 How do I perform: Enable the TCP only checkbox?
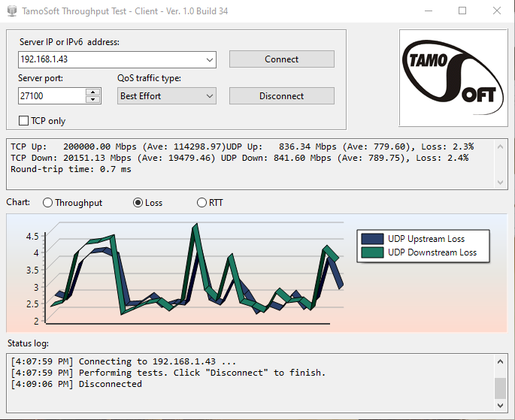(24, 120)
